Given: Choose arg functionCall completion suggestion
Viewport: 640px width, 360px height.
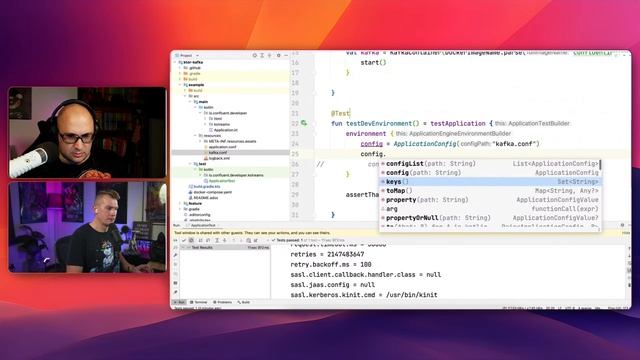Looking at the screenshot, I should (x=490, y=209).
